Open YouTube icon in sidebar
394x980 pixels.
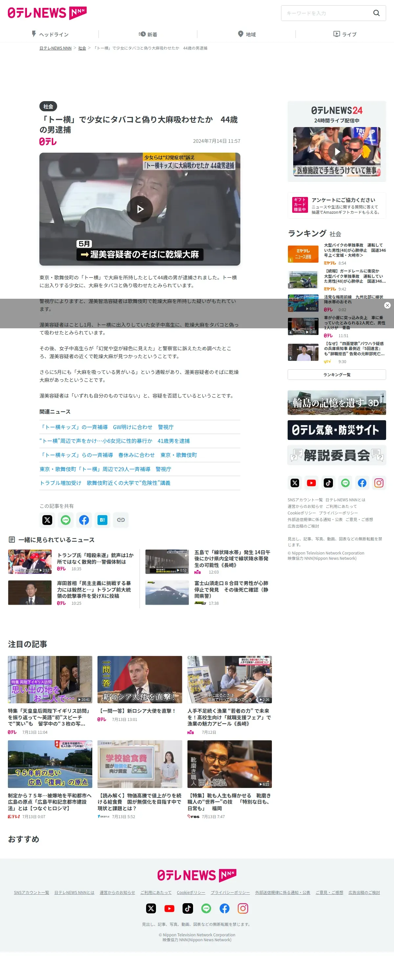coord(312,483)
